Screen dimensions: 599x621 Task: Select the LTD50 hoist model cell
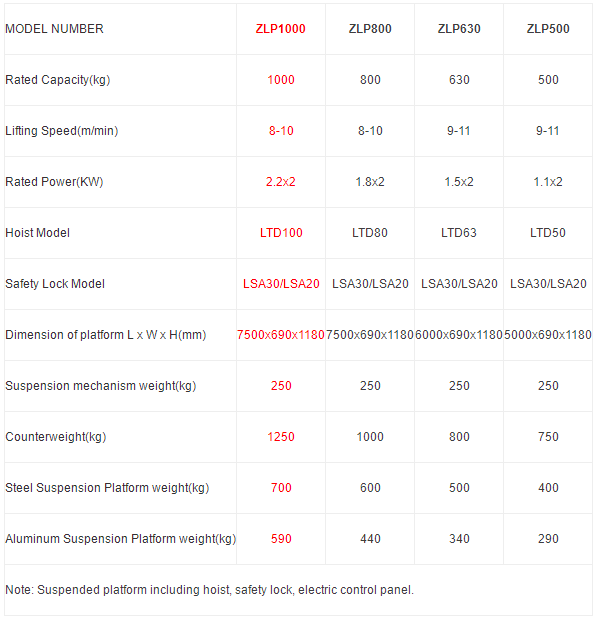point(548,233)
